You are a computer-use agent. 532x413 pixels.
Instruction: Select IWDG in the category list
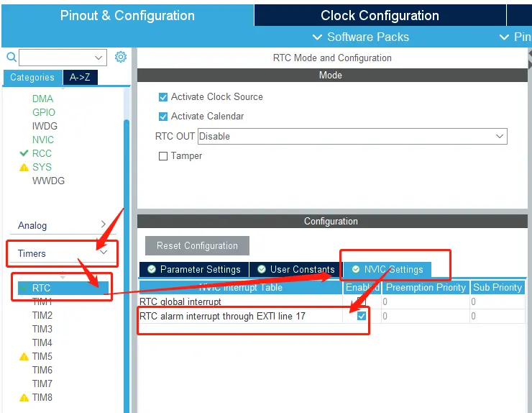(45, 126)
